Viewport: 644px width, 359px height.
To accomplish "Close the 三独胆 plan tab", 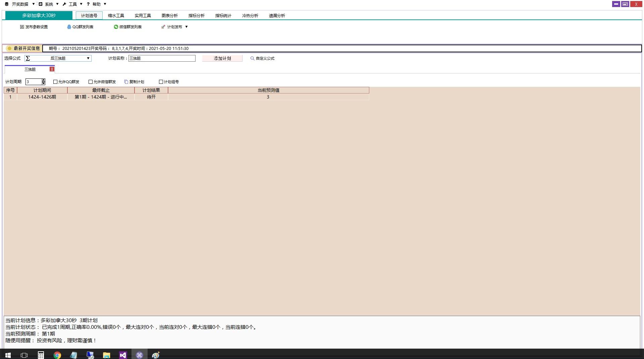I will pos(52,69).
